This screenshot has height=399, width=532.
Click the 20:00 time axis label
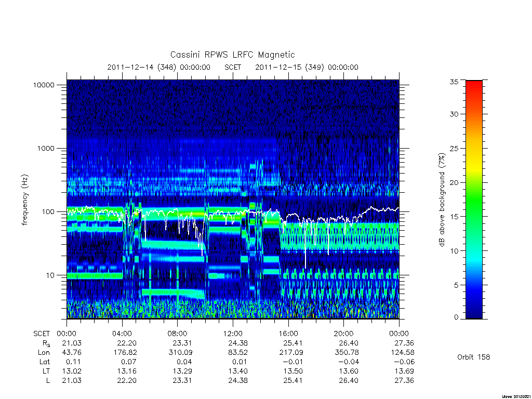tap(344, 334)
